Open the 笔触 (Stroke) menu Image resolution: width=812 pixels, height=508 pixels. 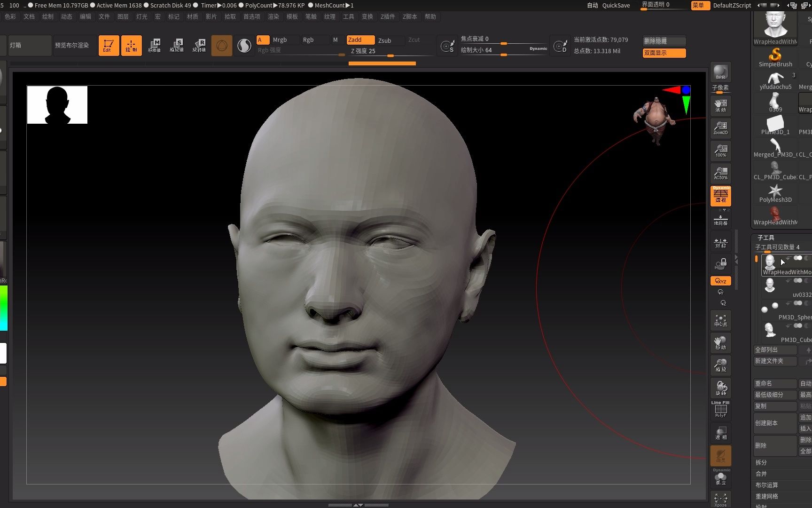pyautogui.click(x=311, y=16)
